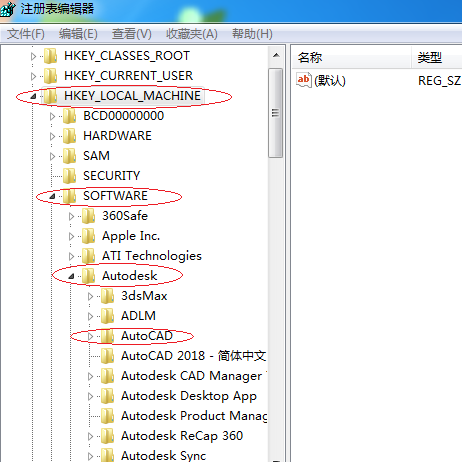462x462 pixels.
Task: Click the AutoCAD folder icon
Action: pyautogui.click(x=108, y=336)
